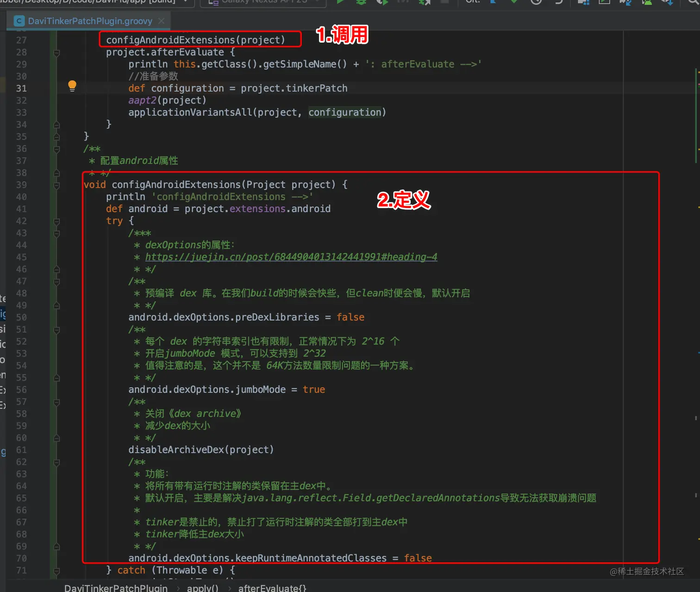Click line number 45 in the gutter
Screen dimensions: 700x592
click(x=21, y=257)
